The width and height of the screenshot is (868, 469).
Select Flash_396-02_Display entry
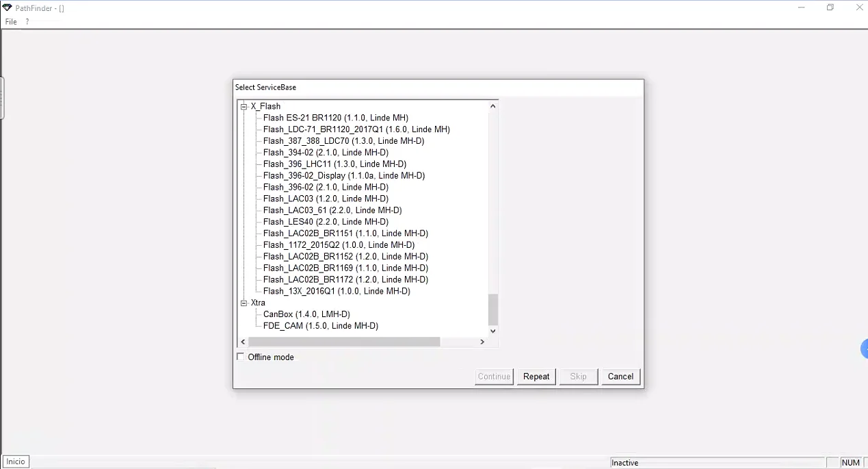click(344, 176)
